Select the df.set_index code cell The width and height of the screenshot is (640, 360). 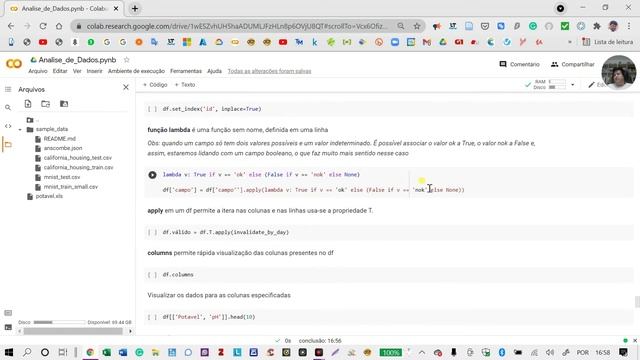(388, 109)
